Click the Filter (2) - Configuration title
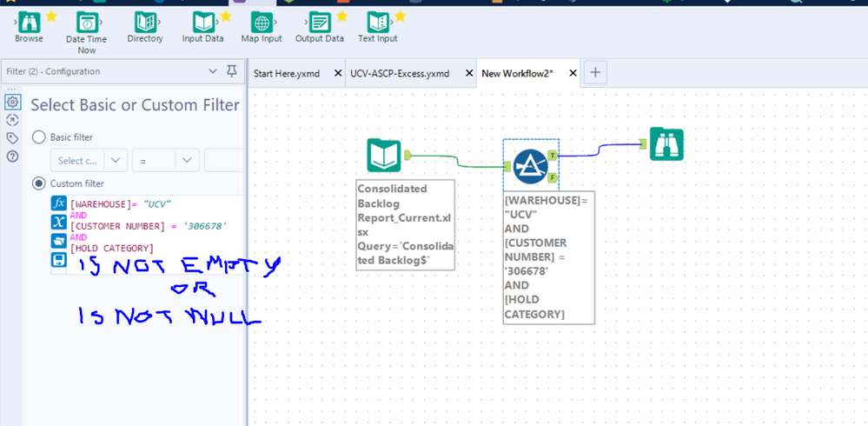Image resolution: width=868 pixels, height=426 pixels. [x=53, y=71]
